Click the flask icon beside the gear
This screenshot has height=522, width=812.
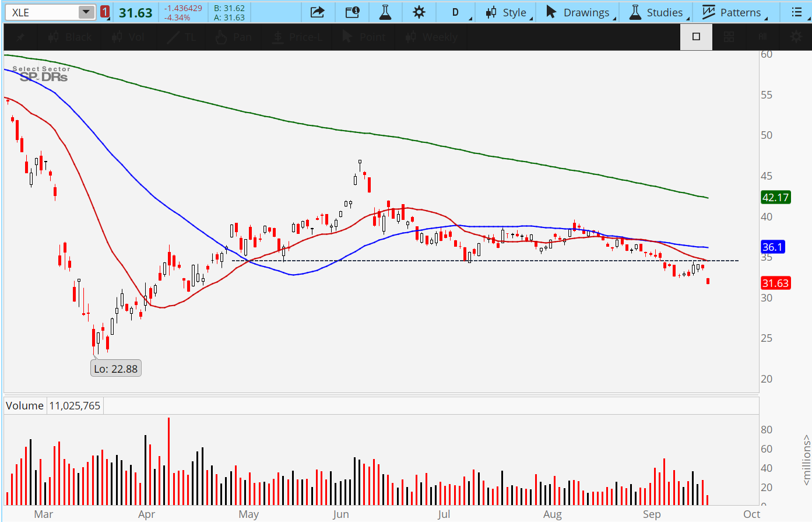point(385,12)
